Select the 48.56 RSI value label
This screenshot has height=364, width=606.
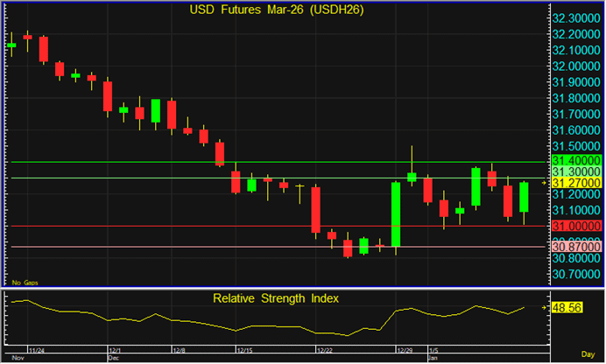tap(566, 309)
